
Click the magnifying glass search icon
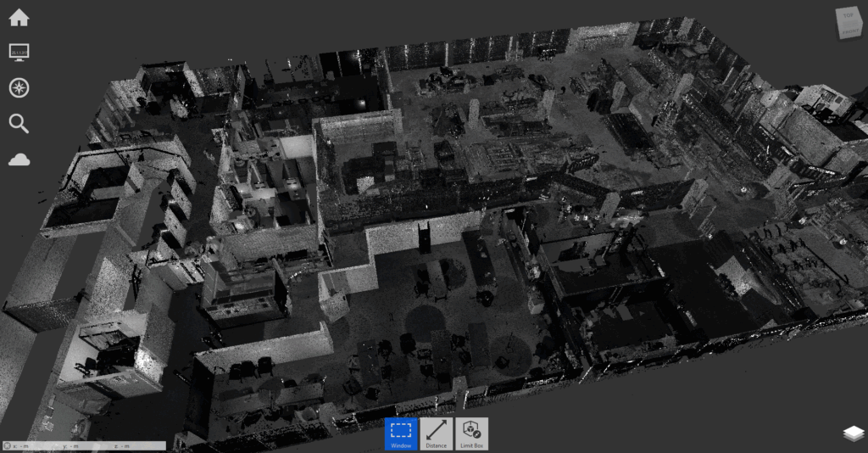19,124
